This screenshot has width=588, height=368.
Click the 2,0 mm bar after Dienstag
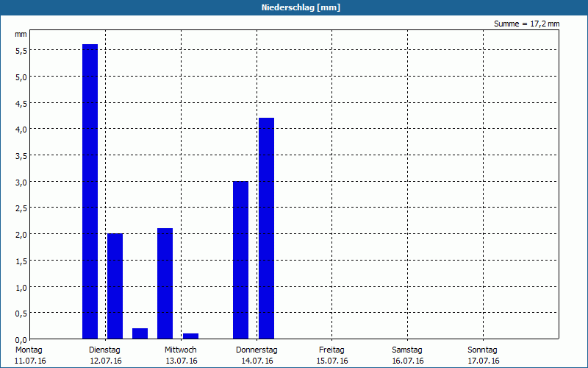(x=115, y=286)
